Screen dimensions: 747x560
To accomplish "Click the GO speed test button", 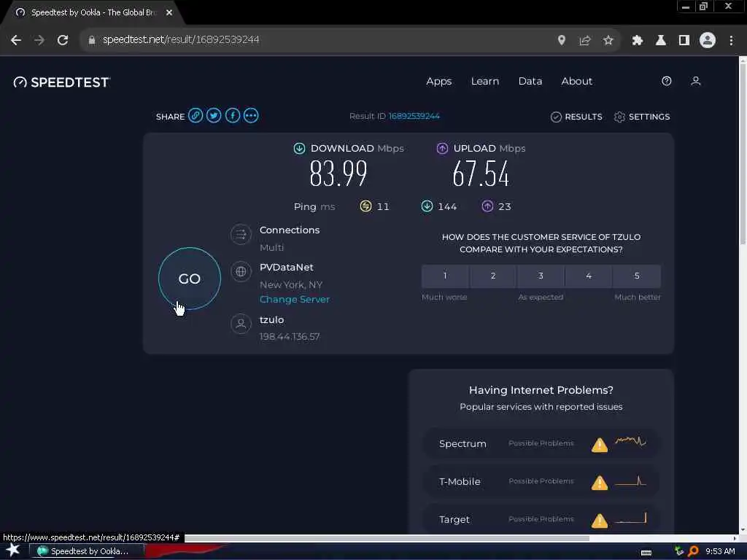I will (x=190, y=279).
